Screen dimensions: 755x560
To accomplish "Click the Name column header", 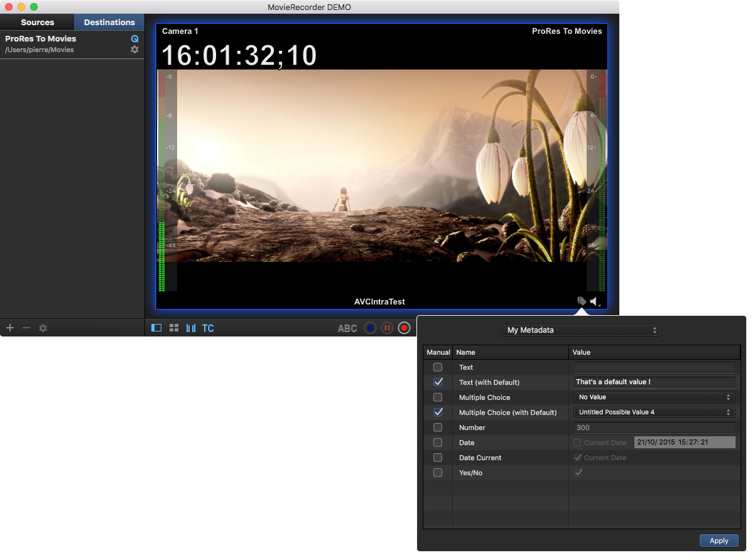I will coord(511,352).
